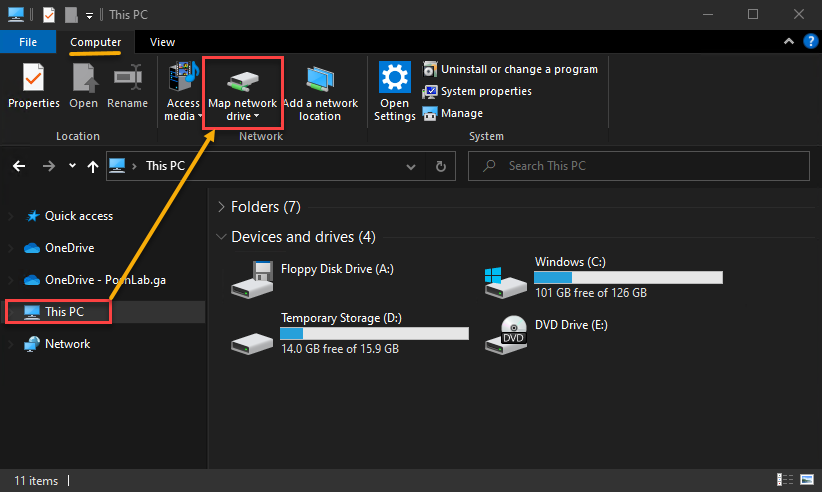Collapse the Devices and drives group
Screen dimensions: 822x492
click(221, 237)
